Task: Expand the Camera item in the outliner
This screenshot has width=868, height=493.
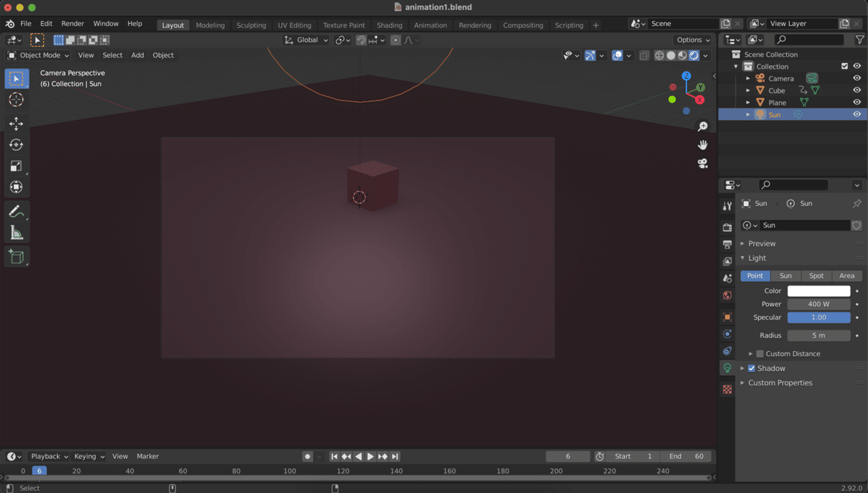Action: [748, 78]
